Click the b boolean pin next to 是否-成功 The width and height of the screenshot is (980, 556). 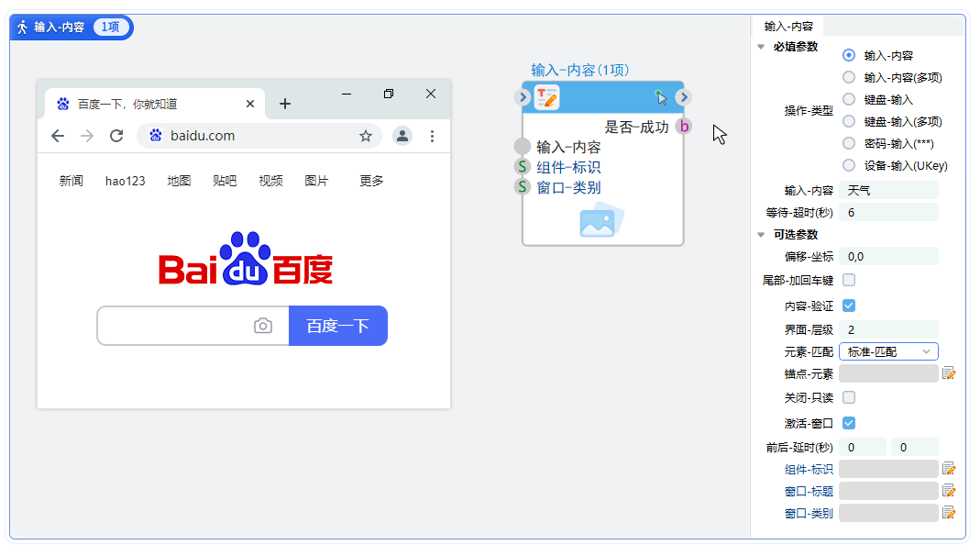[683, 126]
